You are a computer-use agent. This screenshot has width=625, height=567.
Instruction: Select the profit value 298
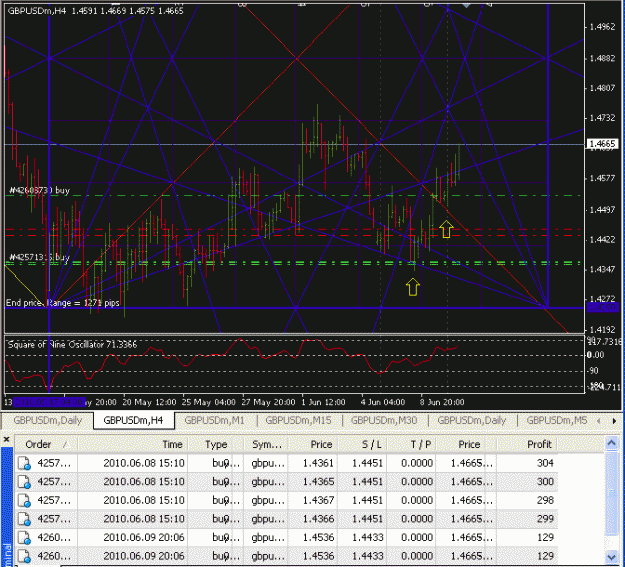pos(545,500)
